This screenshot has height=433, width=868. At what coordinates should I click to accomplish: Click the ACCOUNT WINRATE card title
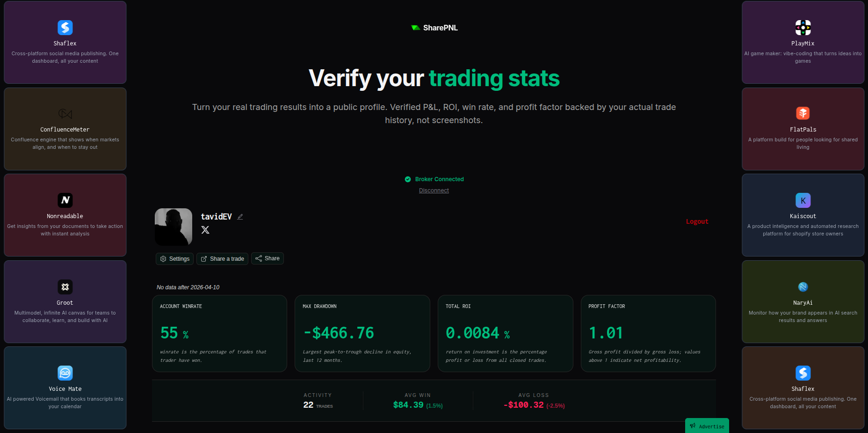point(181,306)
